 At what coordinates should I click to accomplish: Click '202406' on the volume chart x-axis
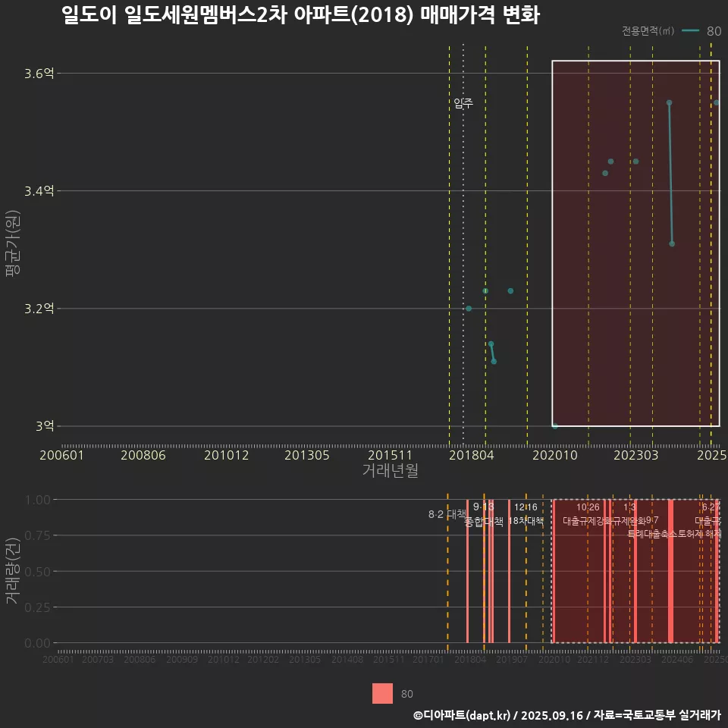(677, 659)
